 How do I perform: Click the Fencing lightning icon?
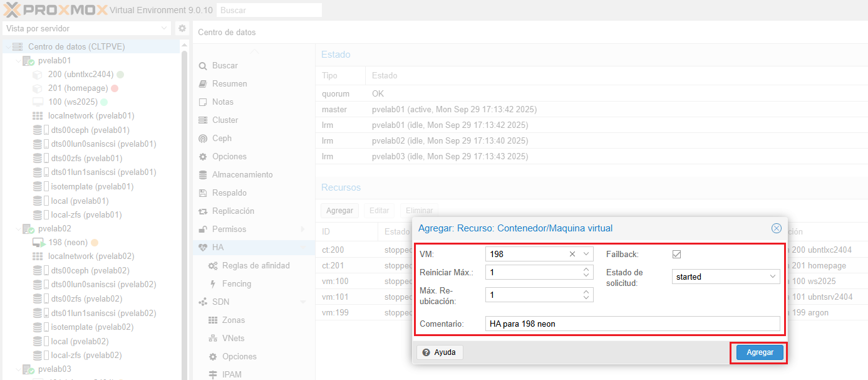click(212, 284)
